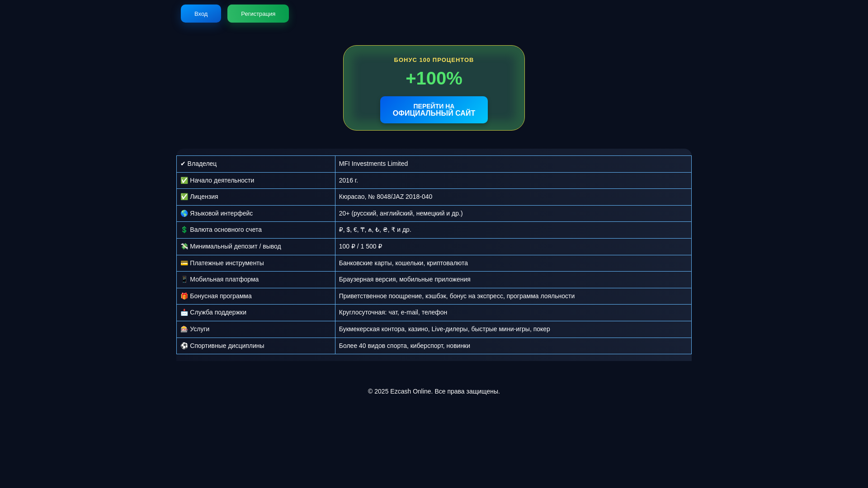Go to ПЕРЕЙТИ НА ОФИЦИАЛЬНЫЙ САЙТ button

pyautogui.click(x=434, y=110)
